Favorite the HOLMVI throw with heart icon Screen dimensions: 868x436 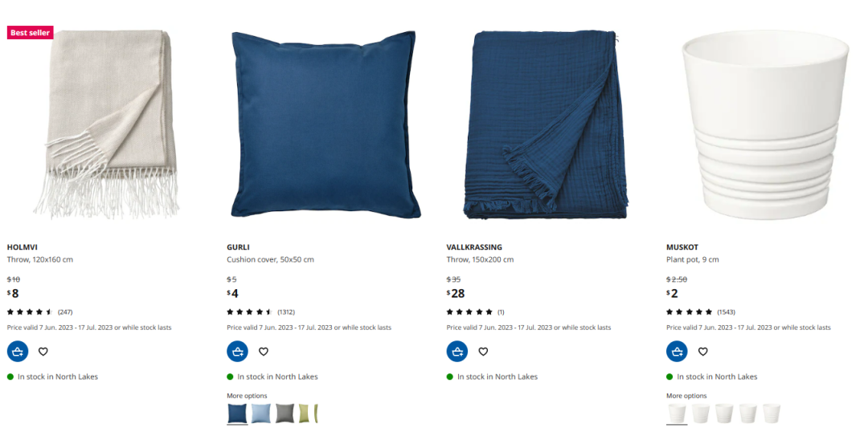43,352
